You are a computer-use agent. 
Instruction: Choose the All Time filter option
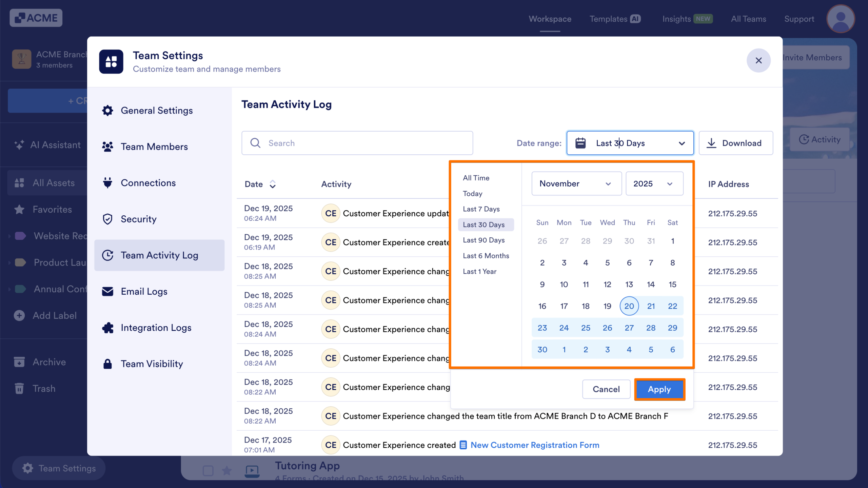(x=476, y=178)
